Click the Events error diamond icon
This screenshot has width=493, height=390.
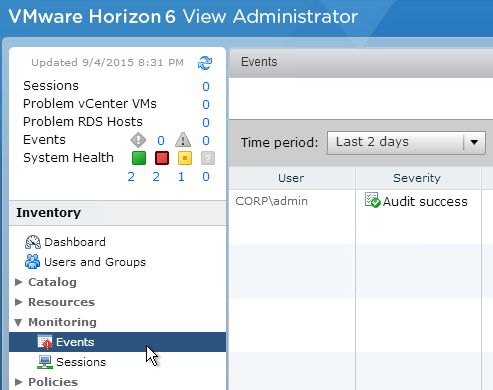click(x=138, y=140)
